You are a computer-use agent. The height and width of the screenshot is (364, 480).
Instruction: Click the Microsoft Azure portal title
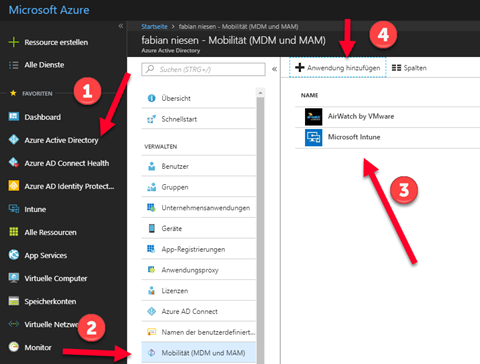pos(49,10)
